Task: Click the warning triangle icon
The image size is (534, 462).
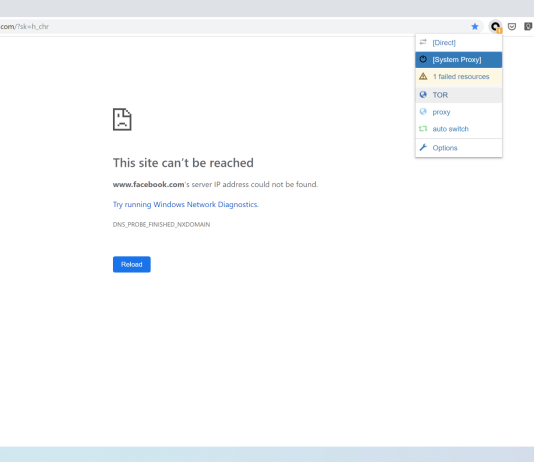Action: [x=423, y=76]
